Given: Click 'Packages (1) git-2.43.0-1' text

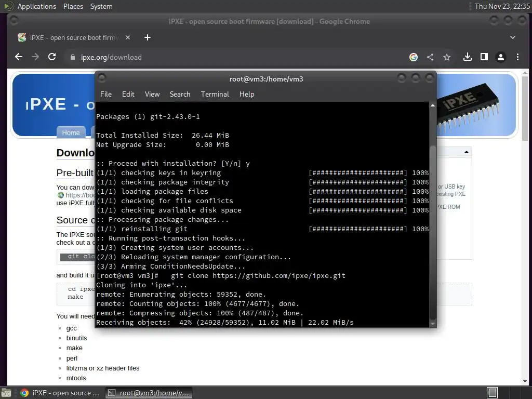Looking at the screenshot, I should coord(148,117).
